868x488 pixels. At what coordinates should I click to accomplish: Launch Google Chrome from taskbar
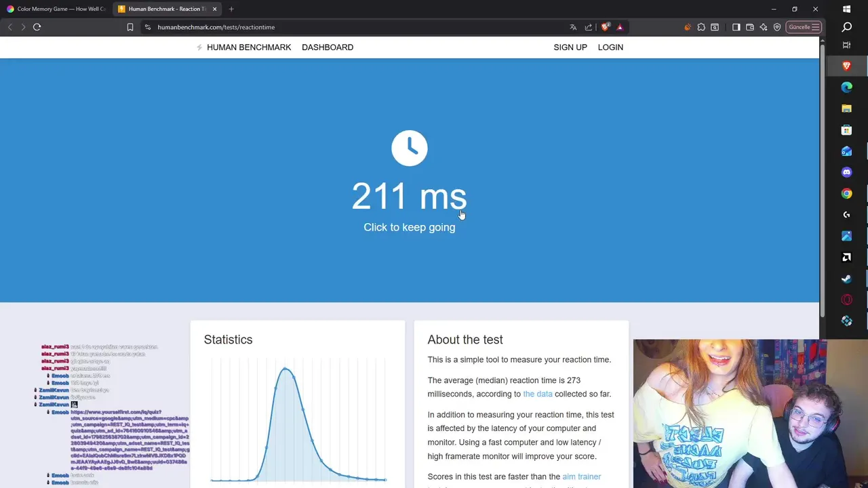pyautogui.click(x=846, y=194)
